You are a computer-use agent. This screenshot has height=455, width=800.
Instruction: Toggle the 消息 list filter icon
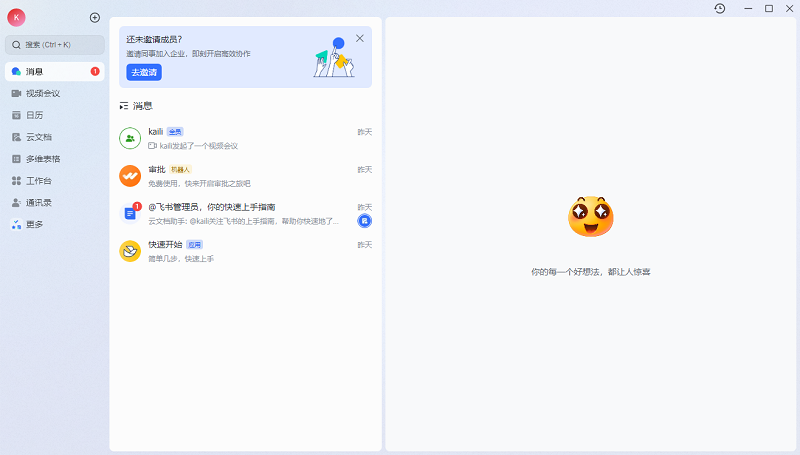coord(123,106)
